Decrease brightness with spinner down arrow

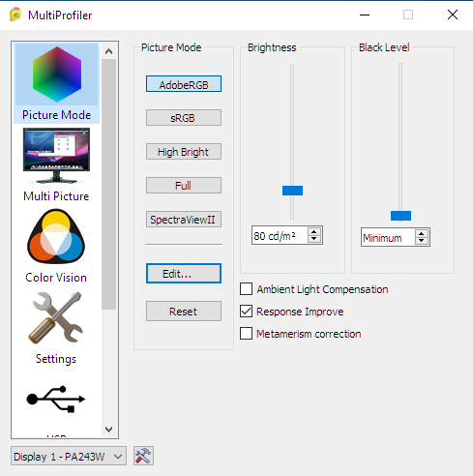click(314, 239)
